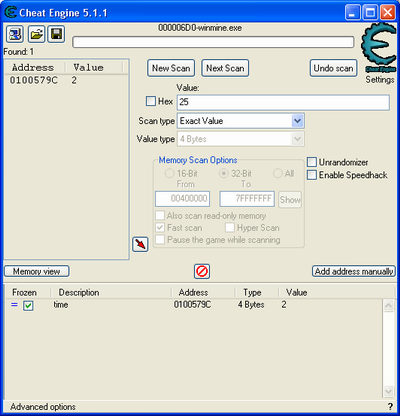This screenshot has width=400, height=416.
Task: Toggle Also scan read-only memory
Action: [160, 215]
